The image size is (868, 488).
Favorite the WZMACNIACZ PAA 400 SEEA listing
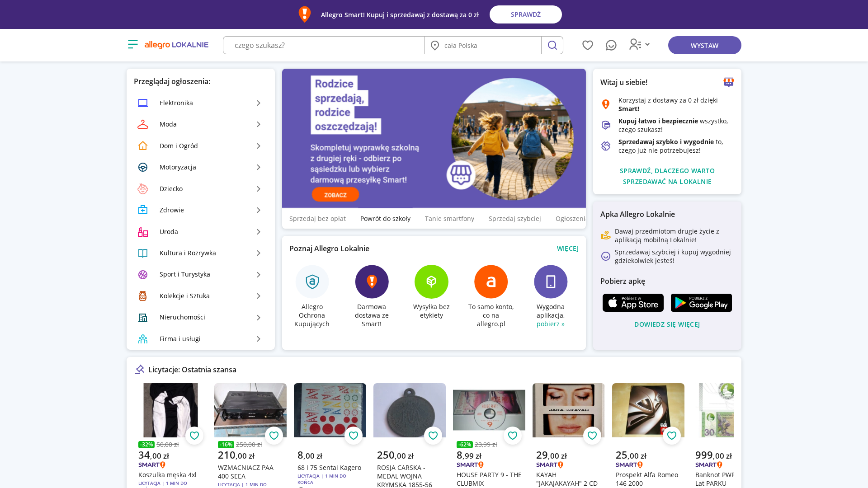274,436
